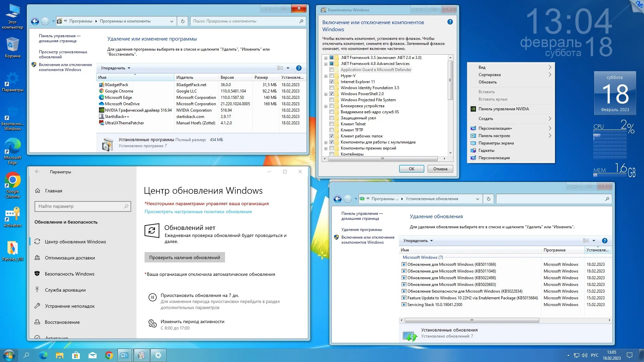
Task: Select Панель управления NVIDIA from context menu
Action: (x=503, y=109)
